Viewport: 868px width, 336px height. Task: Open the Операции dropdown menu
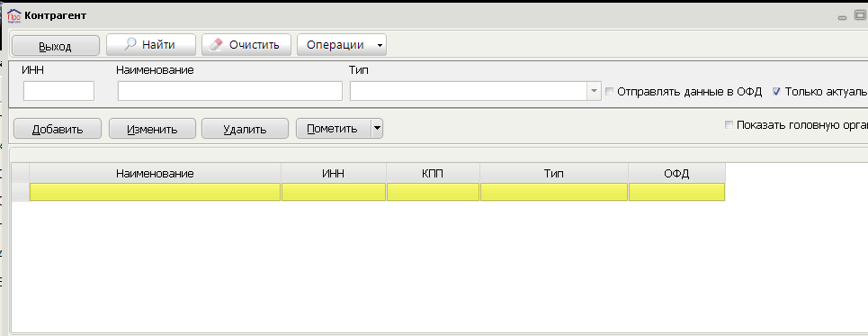click(342, 45)
